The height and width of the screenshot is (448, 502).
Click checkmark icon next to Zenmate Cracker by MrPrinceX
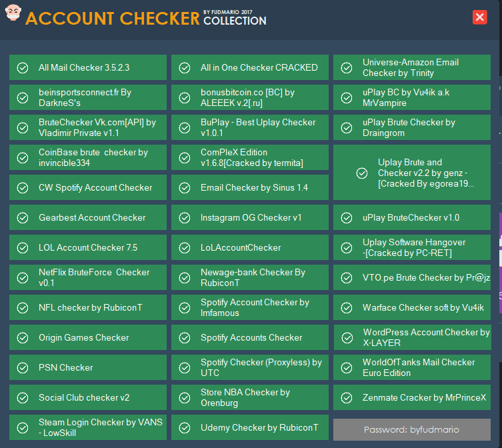click(x=347, y=398)
